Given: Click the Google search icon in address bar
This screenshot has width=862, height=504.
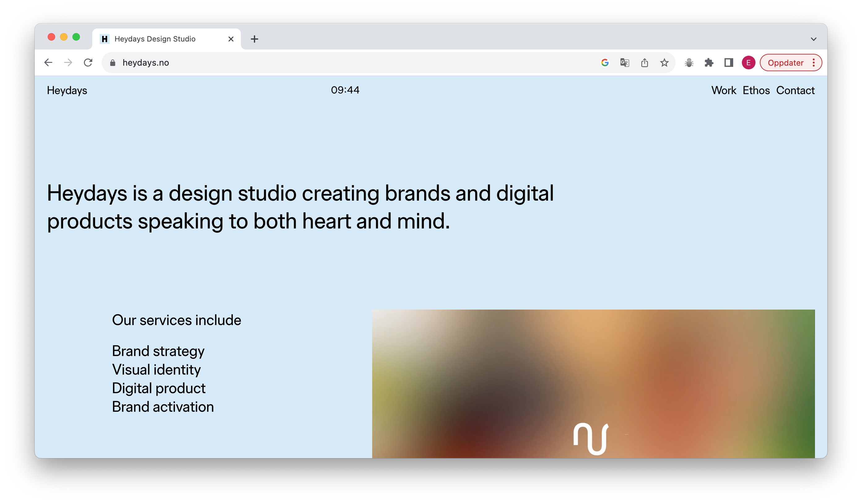Looking at the screenshot, I should click(x=605, y=62).
